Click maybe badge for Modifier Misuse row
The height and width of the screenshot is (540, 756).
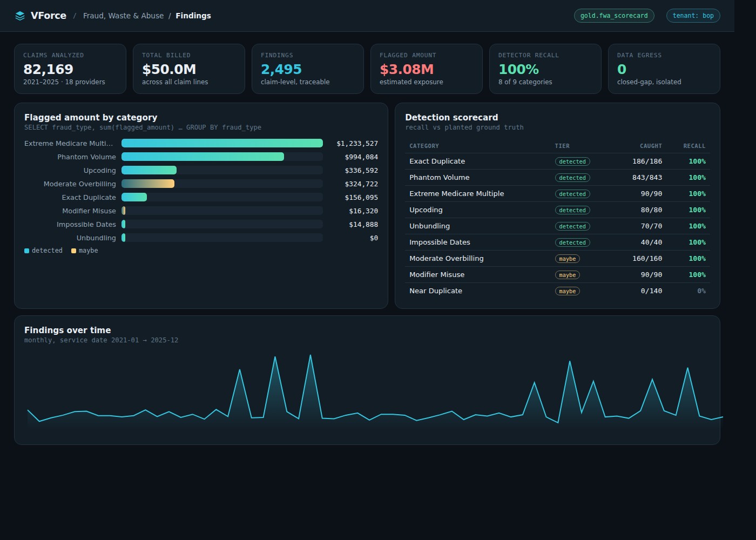pos(568,275)
